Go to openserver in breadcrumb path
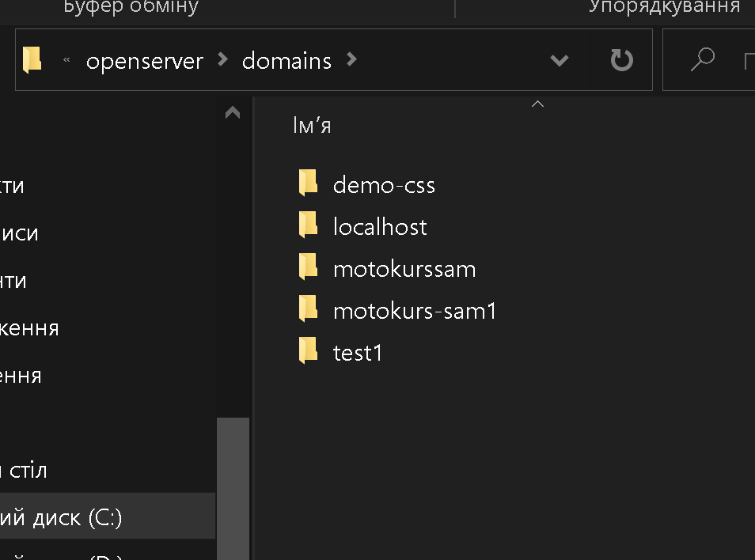The width and height of the screenshot is (755, 560). (144, 60)
